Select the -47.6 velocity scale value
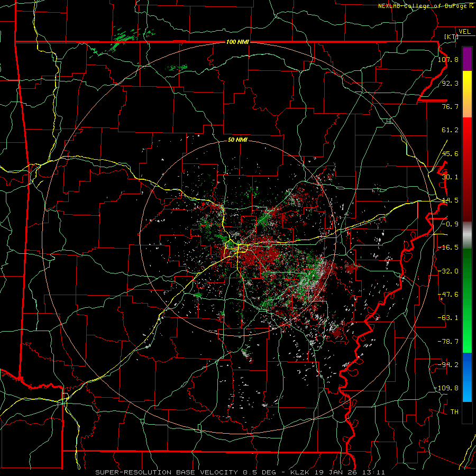This screenshot has width=476, height=476. click(448, 295)
